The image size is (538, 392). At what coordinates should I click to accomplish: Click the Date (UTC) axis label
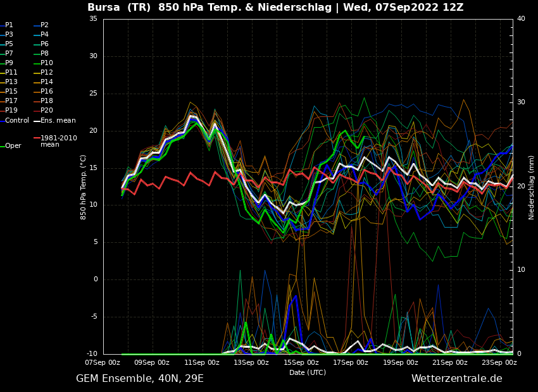(308, 372)
